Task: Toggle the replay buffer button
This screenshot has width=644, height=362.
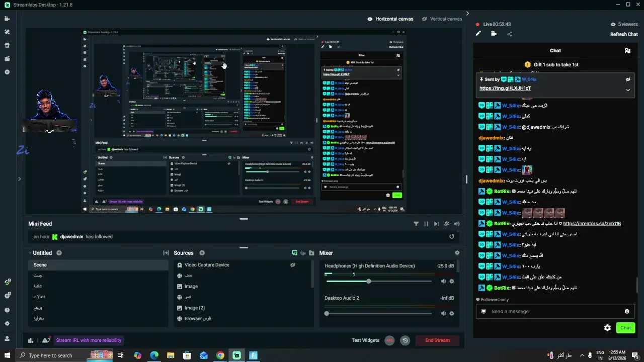Action: (x=405, y=340)
